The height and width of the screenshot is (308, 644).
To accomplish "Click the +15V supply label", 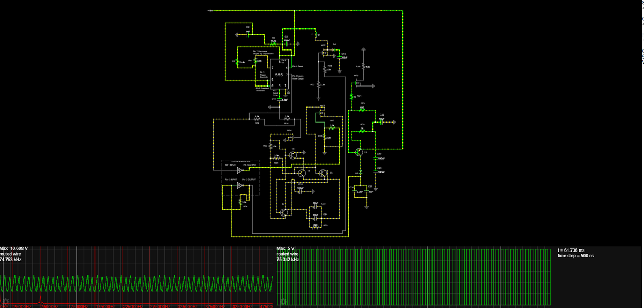I will (x=210, y=10).
